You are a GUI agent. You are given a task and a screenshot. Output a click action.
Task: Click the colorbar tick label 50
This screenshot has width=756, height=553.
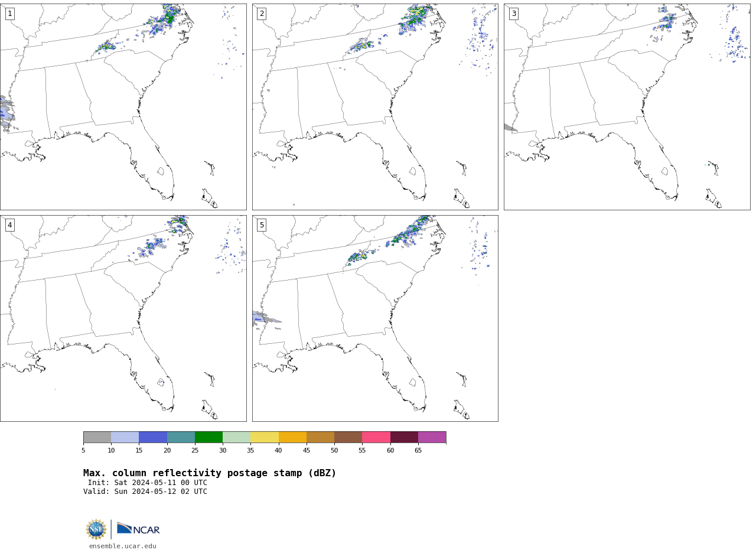point(334,451)
